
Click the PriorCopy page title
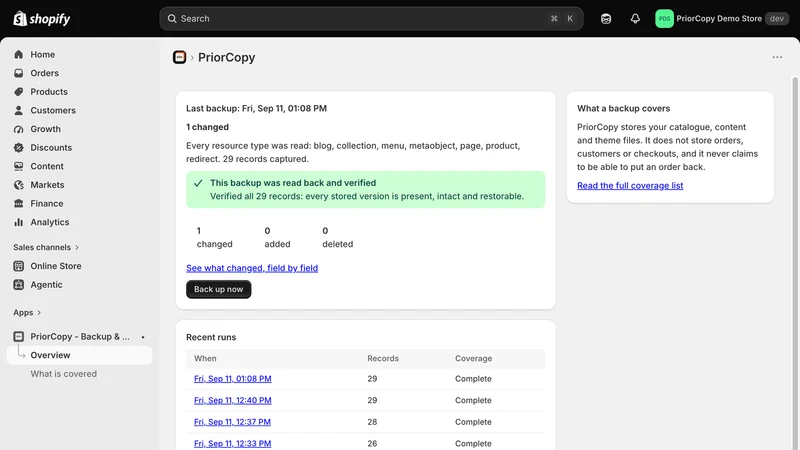(227, 57)
